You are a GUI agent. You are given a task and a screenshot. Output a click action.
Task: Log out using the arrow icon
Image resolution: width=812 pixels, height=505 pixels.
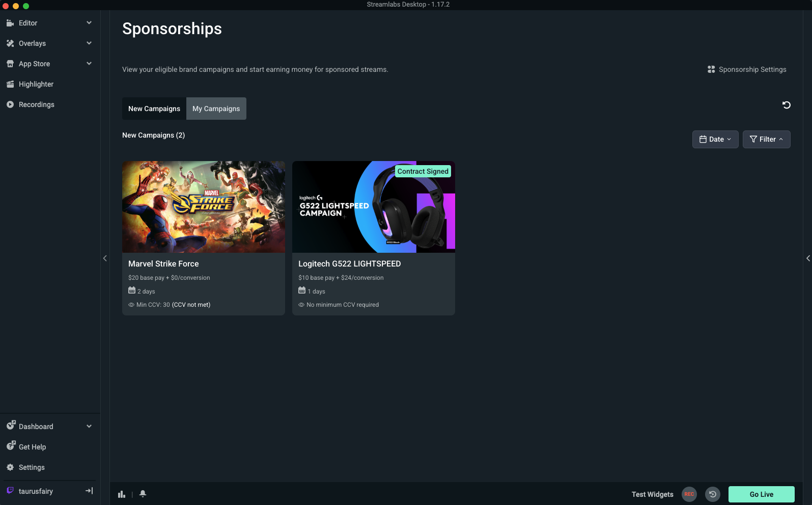tap(89, 491)
